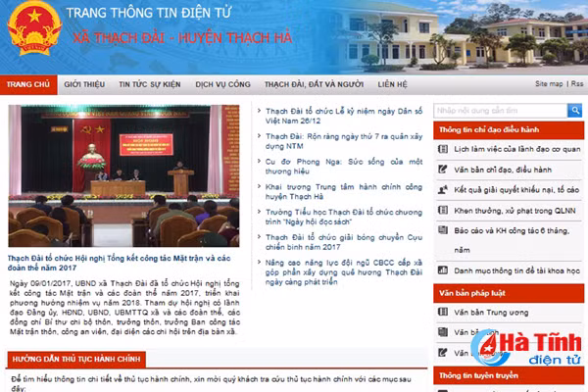
Task: Read news on Lễ kỷ niệm ngày Dân số
Action: 344,116
